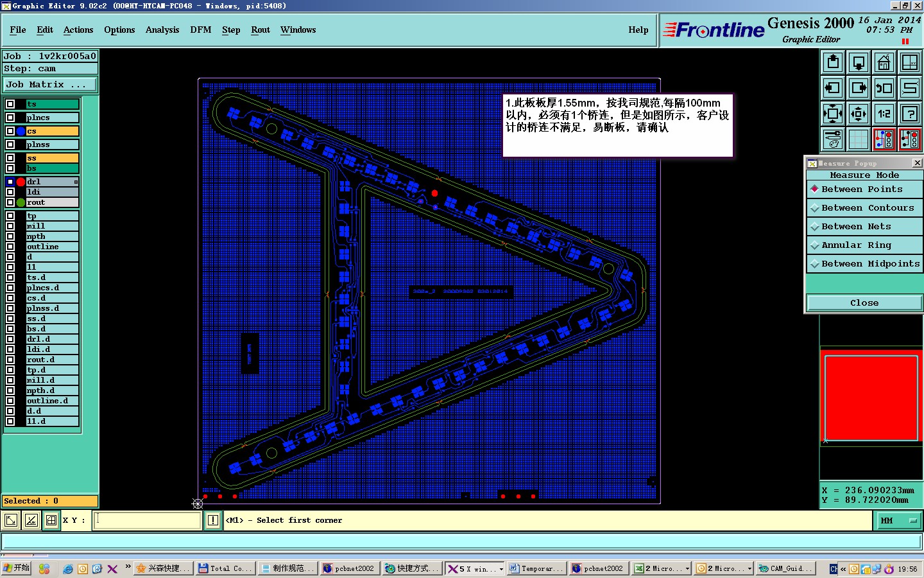Viewport: 924px width, 578px height.
Task: Click the green color swatch of rout layer
Action: tap(21, 202)
